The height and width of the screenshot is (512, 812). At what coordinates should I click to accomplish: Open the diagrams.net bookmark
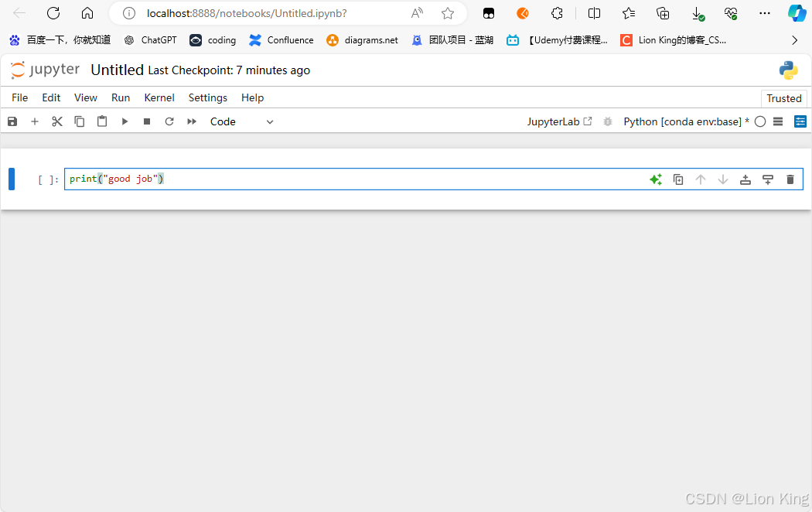(362, 40)
